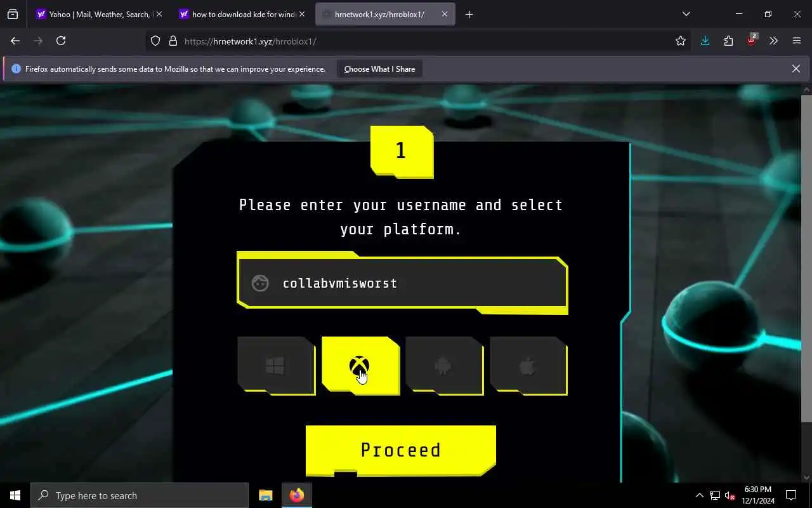
Task: Click the Firefox taskbar icon
Action: (296, 495)
